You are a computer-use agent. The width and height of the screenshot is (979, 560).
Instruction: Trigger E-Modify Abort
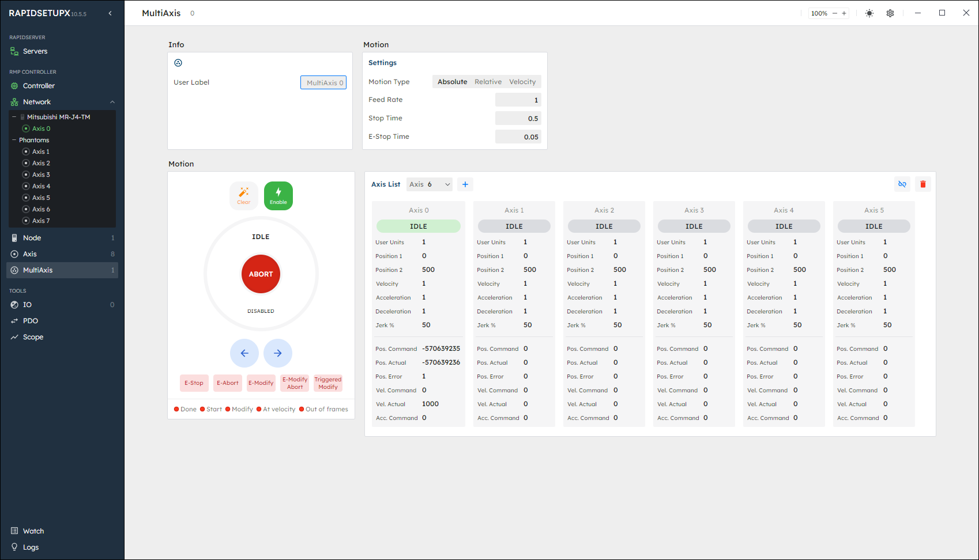[295, 383]
